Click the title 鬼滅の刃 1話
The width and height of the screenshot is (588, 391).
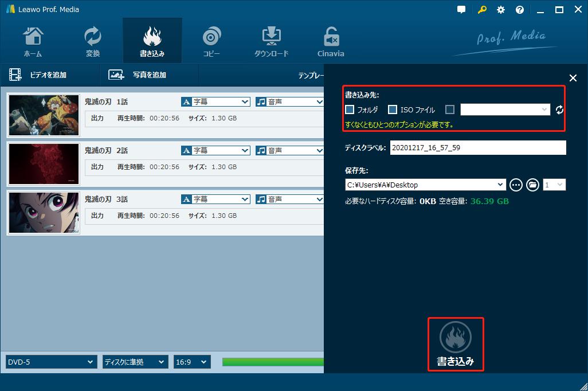106,101
